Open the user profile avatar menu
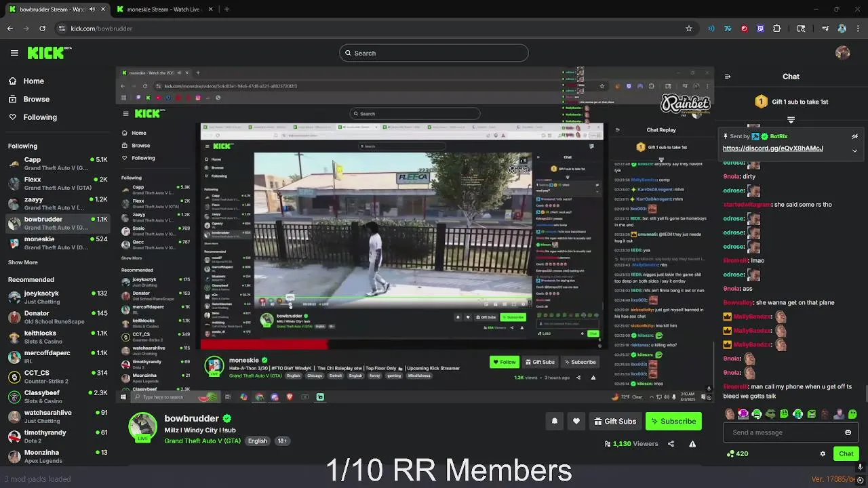This screenshot has width=868, height=488. [843, 53]
